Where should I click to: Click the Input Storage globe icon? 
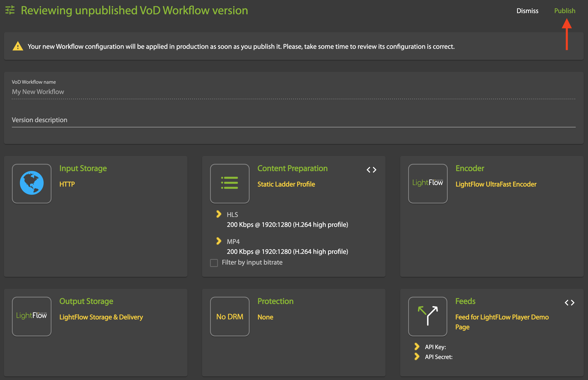32,183
